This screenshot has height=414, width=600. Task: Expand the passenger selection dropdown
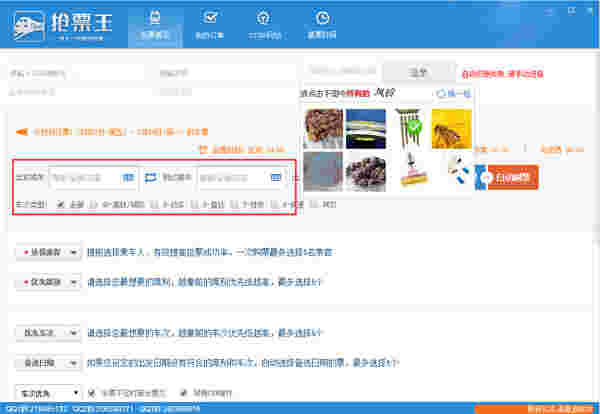[48, 253]
